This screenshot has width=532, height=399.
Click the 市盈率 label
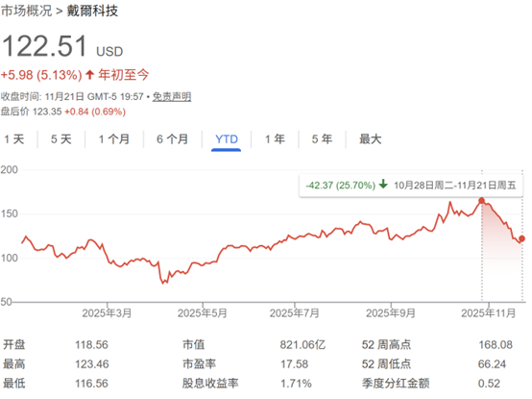(199, 364)
